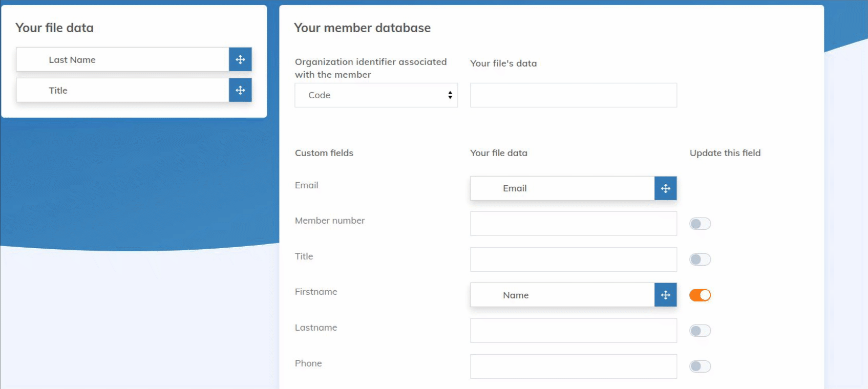
Task: Click the move handle on Last Name
Action: 240,59
